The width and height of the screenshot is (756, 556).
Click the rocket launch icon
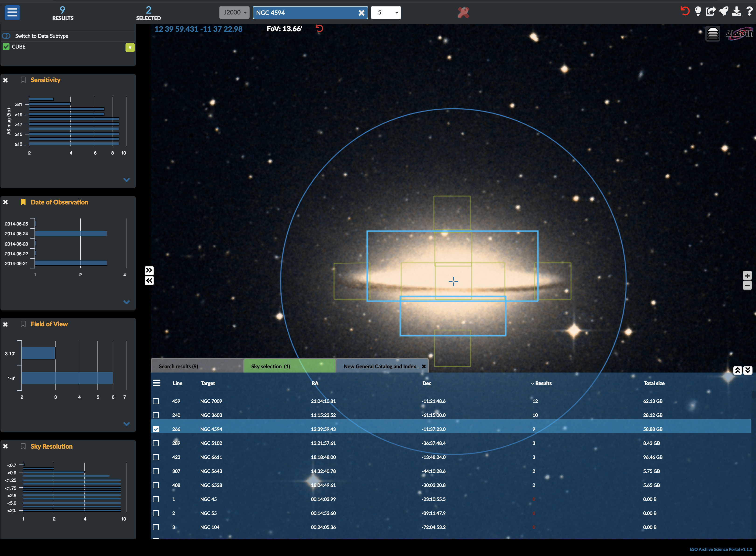[724, 11]
